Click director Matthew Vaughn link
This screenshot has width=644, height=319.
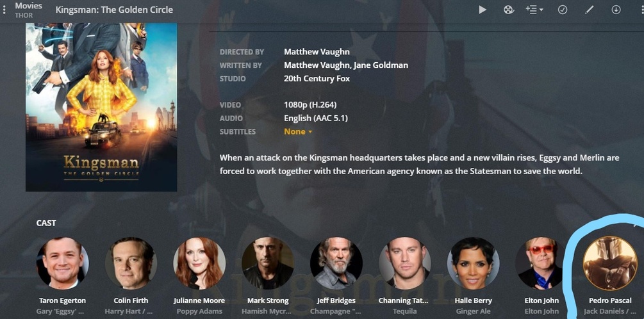[317, 52]
